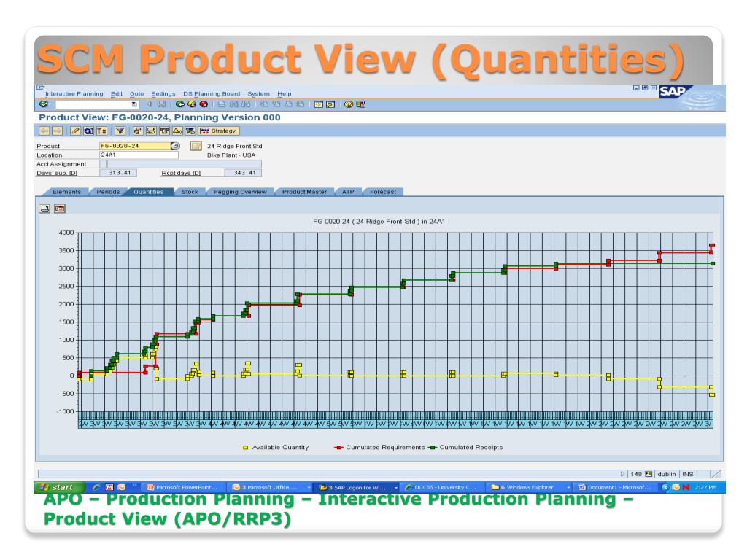Switch to the ATP tab
This screenshot has height=560, width=747.
[348, 192]
